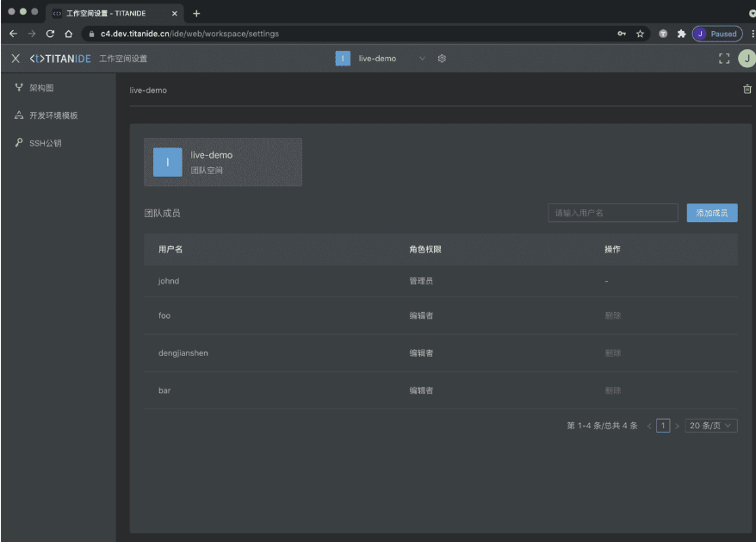Focus the 请输入用户名 input field
756x542 pixels.
pyautogui.click(x=612, y=213)
